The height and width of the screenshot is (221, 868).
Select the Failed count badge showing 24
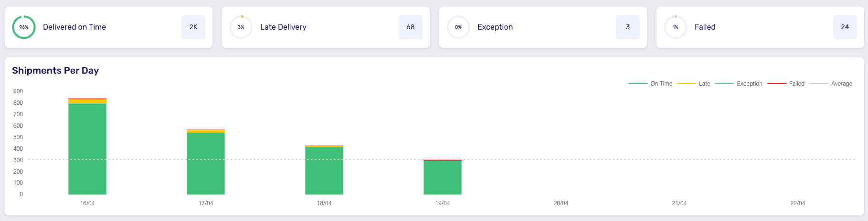tap(845, 27)
